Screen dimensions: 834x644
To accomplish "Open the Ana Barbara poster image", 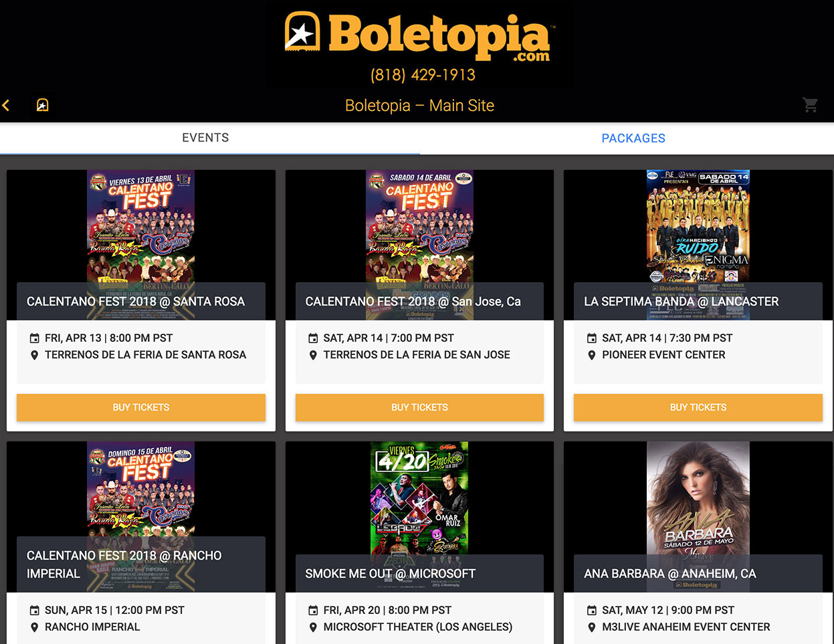I will pos(698,498).
